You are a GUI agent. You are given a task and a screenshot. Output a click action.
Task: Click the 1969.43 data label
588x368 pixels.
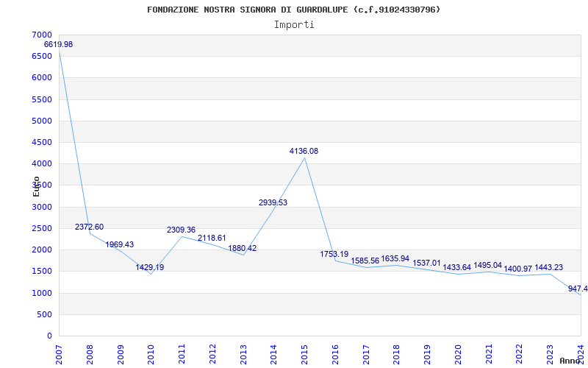[120, 244]
